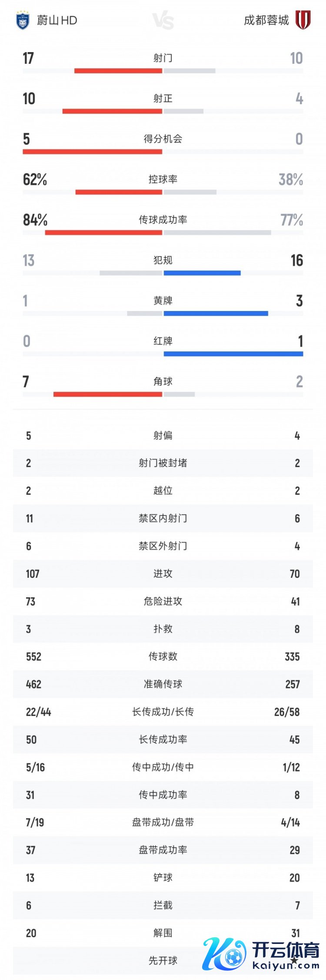Click the red 射门 shots bar

pyautogui.click(x=118, y=71)
